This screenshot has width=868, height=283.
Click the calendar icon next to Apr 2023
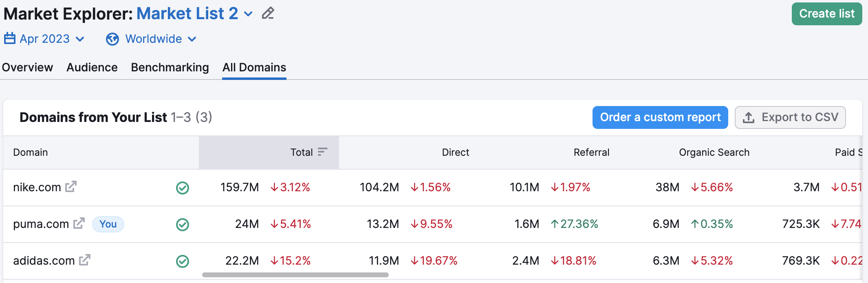[x=10, y=39]
